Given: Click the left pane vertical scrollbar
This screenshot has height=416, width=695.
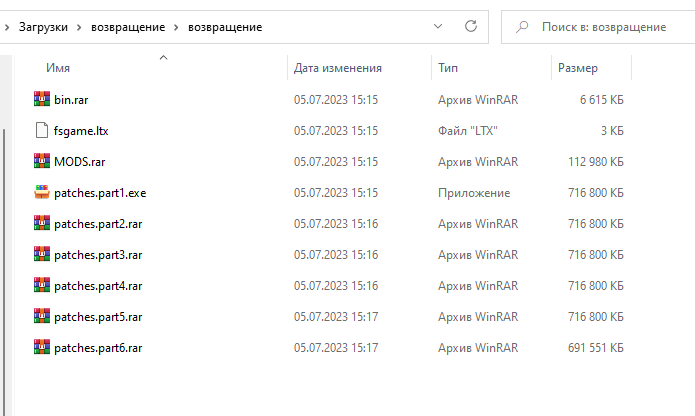Looking at the screenshot, I should click(x=5, y=270).
